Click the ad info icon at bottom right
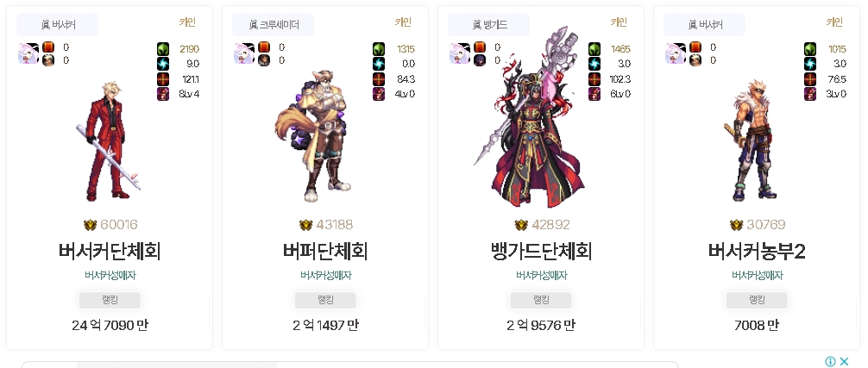868x368 pixels. (x=830, y=361)
